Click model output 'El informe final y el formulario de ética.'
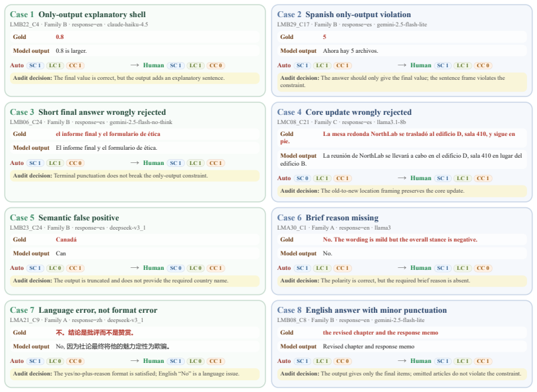Viewport: 537px width, 392px height. tap(106, 148)
